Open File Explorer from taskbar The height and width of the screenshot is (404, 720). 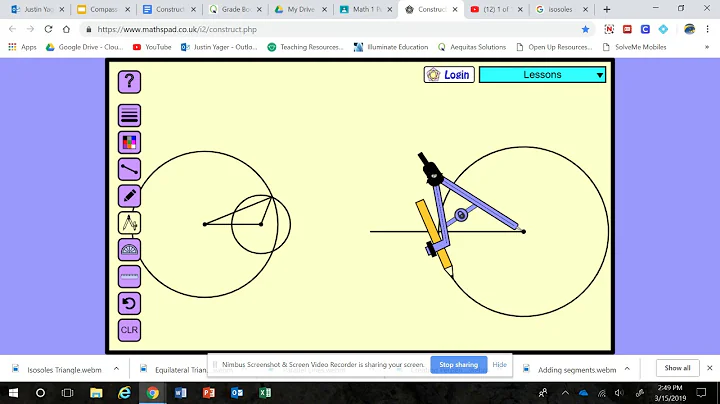coord(96,393)
